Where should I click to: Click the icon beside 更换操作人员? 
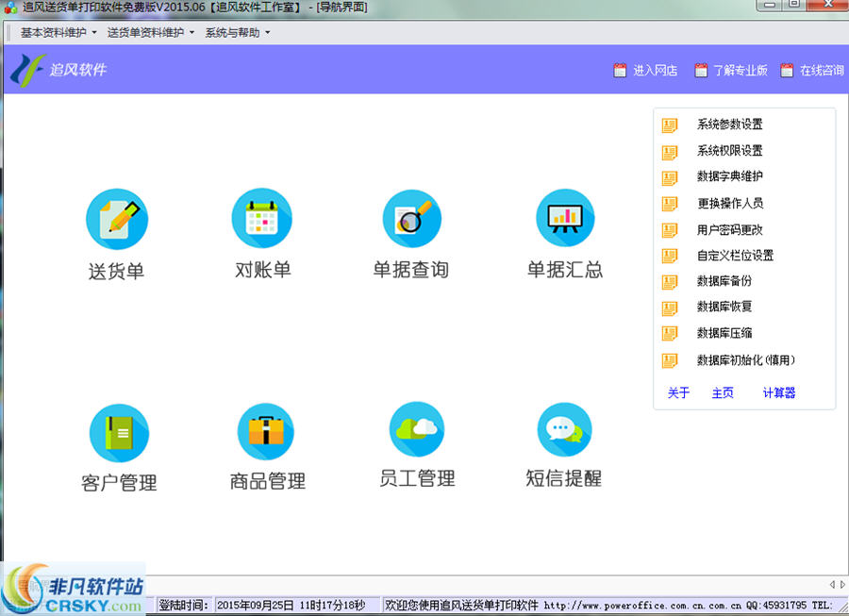click(x=670, y=204)
